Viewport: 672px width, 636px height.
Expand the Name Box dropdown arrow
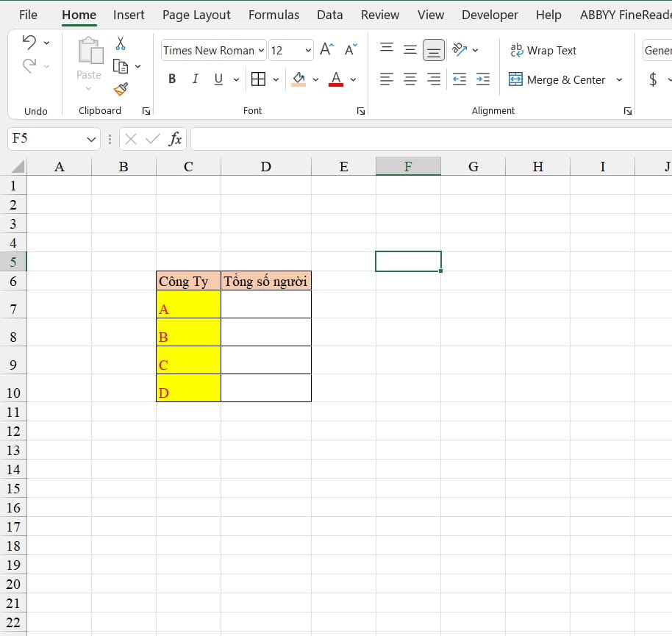[x=91, y=139]
